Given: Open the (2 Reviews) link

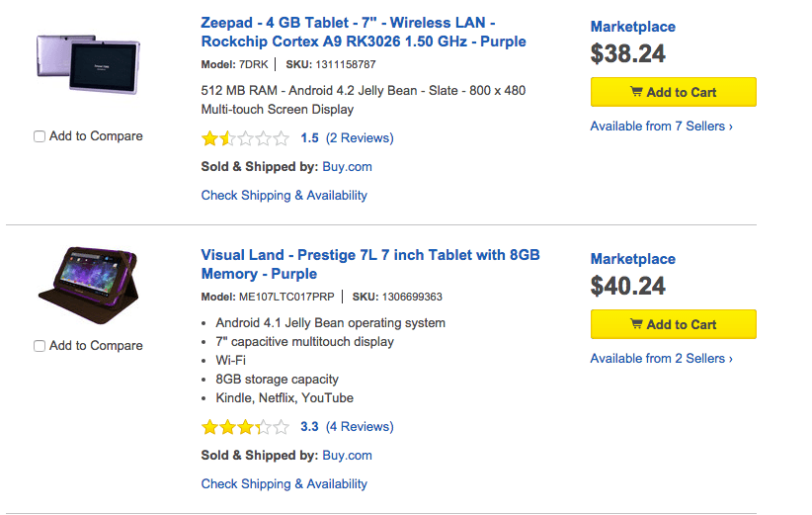Looking at the screenshot, I should [360, 138].
